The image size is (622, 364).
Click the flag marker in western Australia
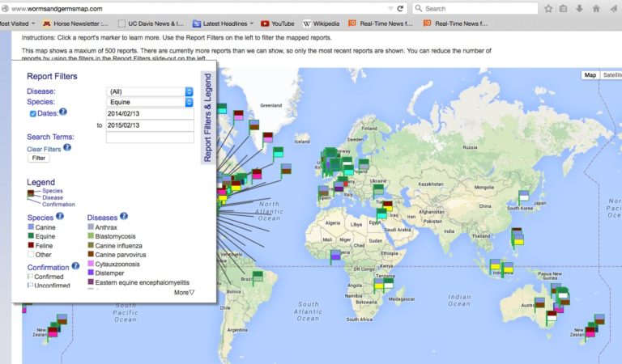(539, 303)
